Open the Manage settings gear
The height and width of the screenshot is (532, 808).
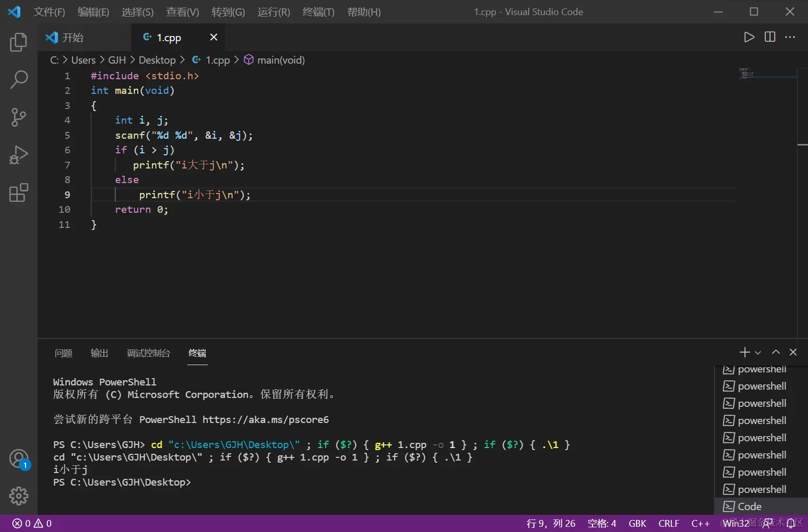(19, 496)
